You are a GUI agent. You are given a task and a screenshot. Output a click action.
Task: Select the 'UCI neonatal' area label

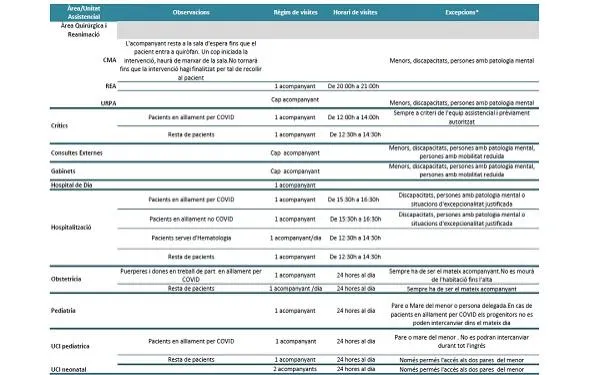(68, 369)
